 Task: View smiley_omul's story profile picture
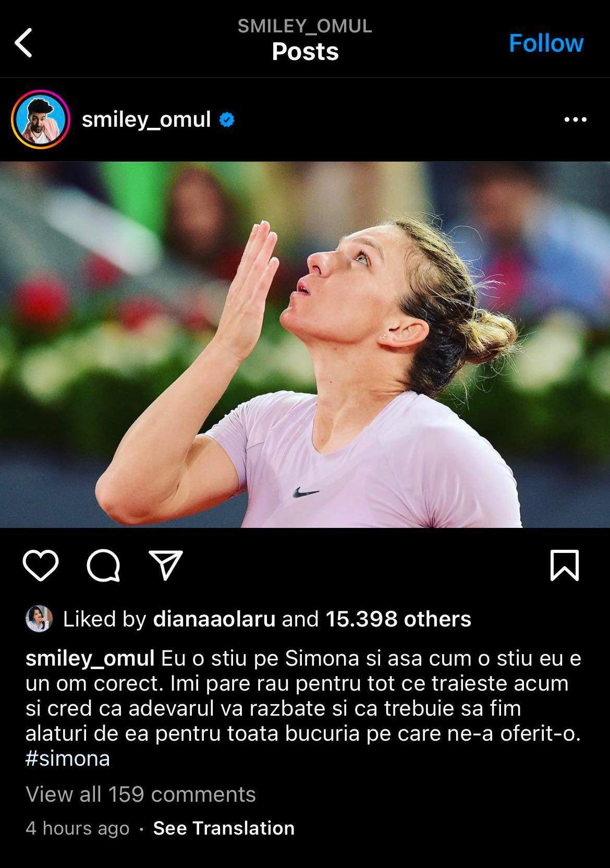[x=40, y=119]
